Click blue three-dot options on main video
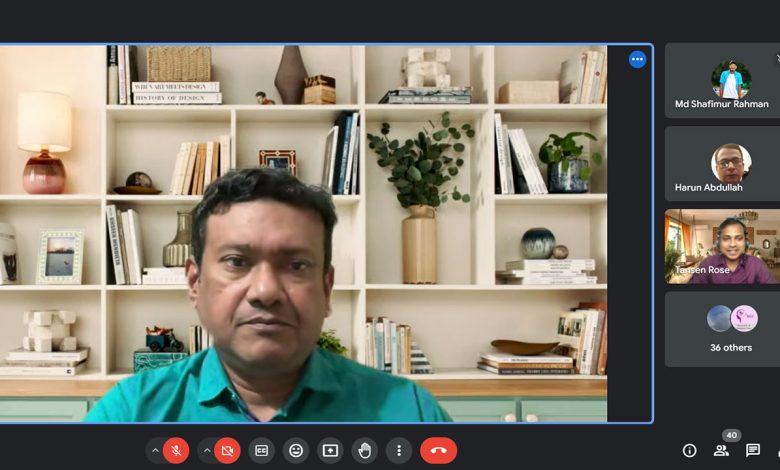The height and width of the screenshot is (470, 780). click(x=637, y=59)
